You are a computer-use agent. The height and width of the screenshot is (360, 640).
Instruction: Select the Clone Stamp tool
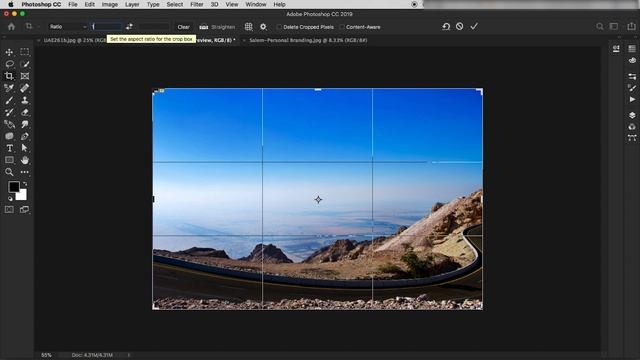(x=24, y=100)
